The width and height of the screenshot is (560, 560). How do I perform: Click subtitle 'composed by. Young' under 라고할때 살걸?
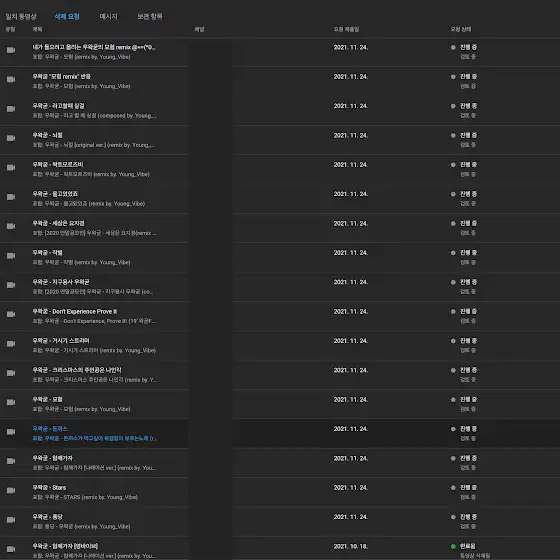(x=94, y=116)
